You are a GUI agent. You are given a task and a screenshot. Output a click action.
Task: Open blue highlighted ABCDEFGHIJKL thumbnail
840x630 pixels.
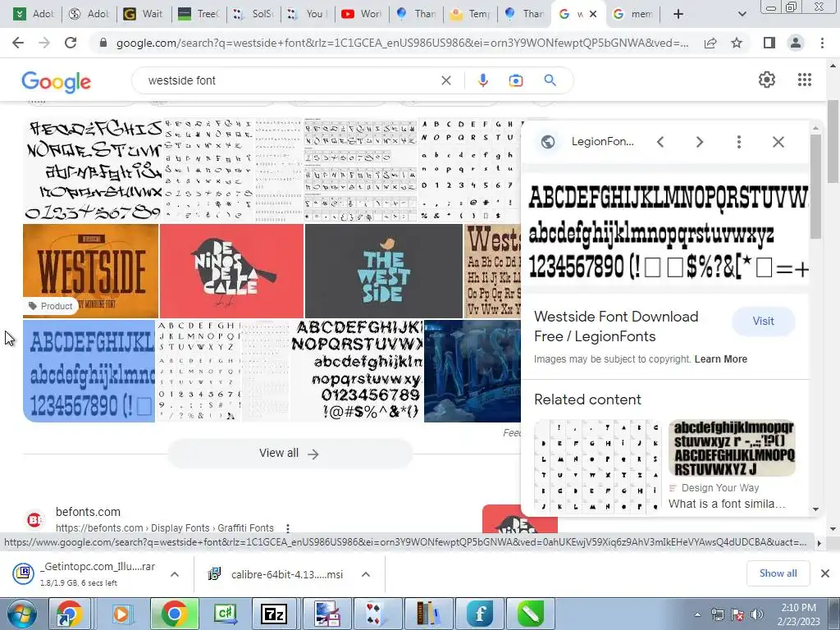pos(89,372)
